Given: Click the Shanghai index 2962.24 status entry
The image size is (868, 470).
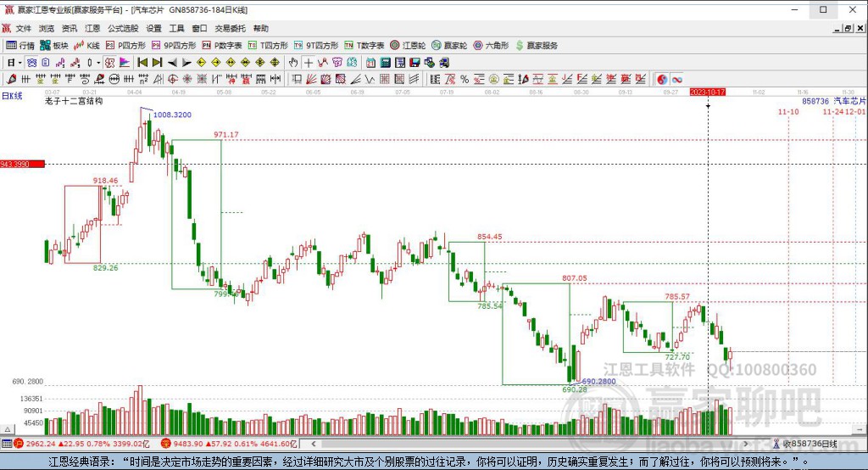Looking at the screenshot, I should coord(81,444).
